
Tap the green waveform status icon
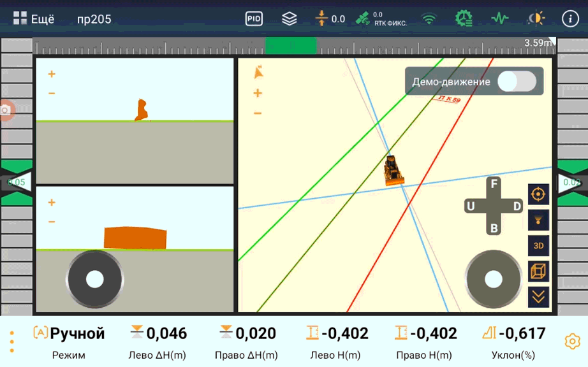[501, 18]
